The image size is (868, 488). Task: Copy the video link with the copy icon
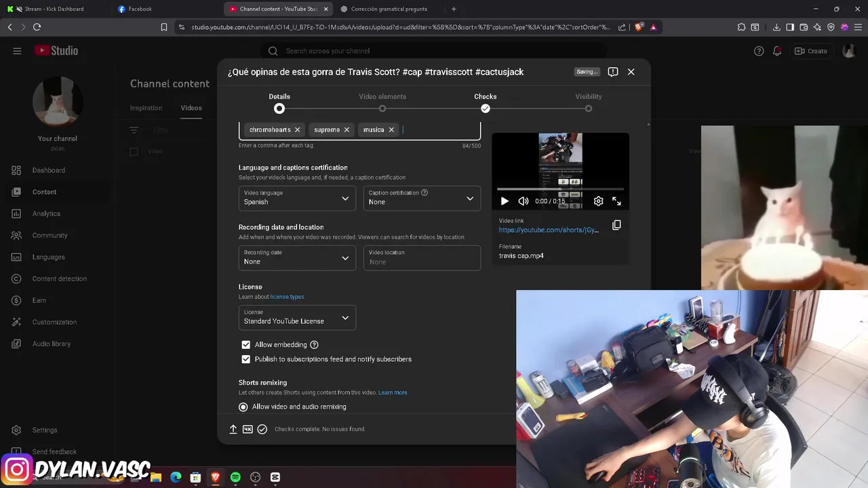click(616, 225)
